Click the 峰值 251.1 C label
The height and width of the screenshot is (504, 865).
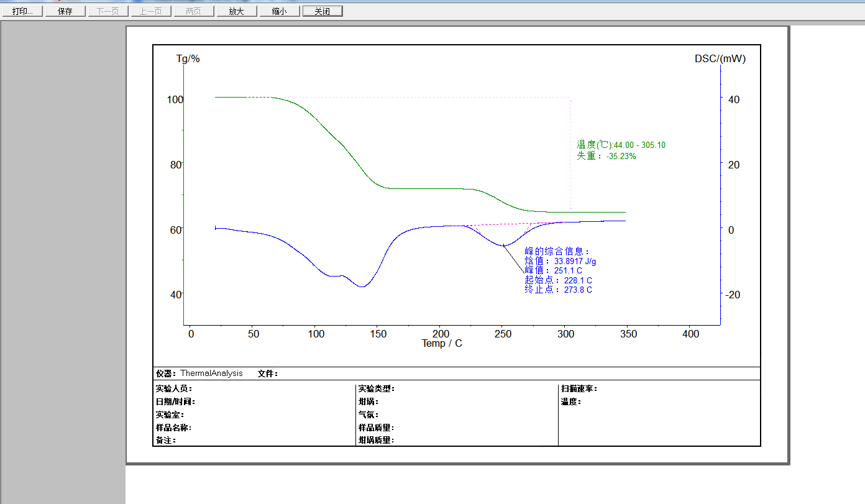554,271
